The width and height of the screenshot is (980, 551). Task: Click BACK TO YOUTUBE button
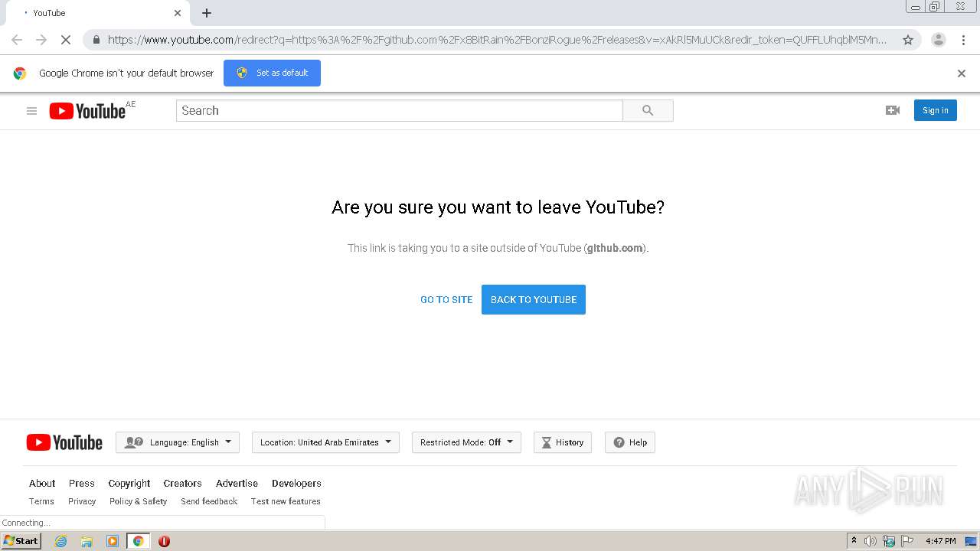click(x=534, y=299)
